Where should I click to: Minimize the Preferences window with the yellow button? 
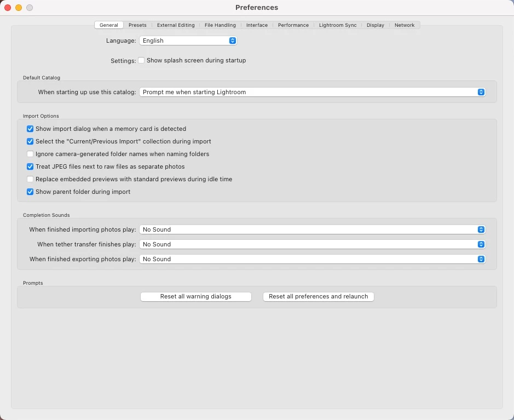[x=19, y=8]
